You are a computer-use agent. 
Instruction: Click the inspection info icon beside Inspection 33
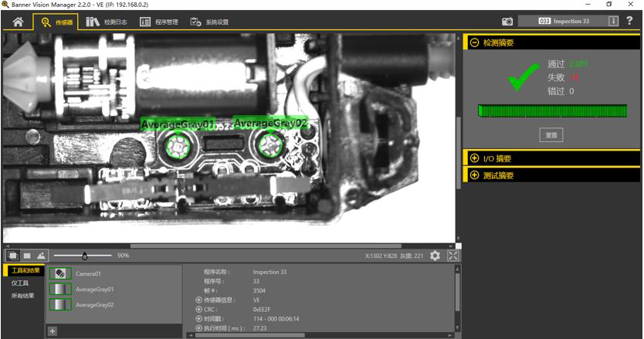click(x=613, y=21)
